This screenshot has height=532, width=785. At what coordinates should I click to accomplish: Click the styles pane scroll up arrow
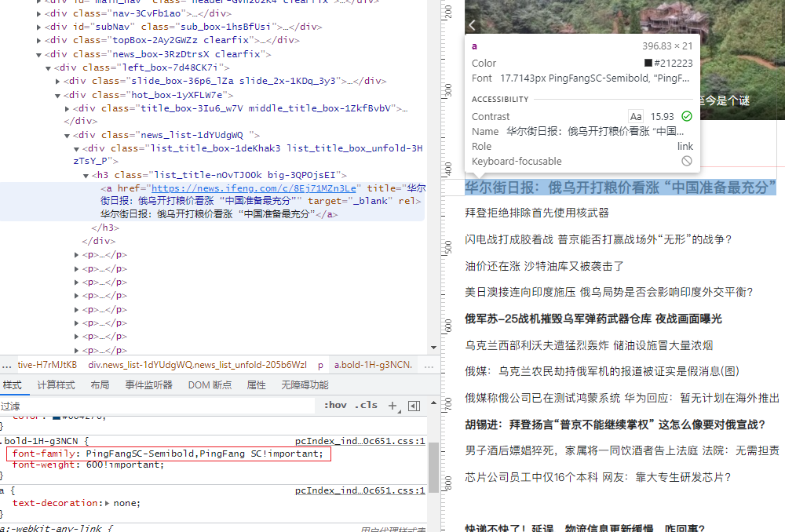pyautogui.click(x=433, y=403)
